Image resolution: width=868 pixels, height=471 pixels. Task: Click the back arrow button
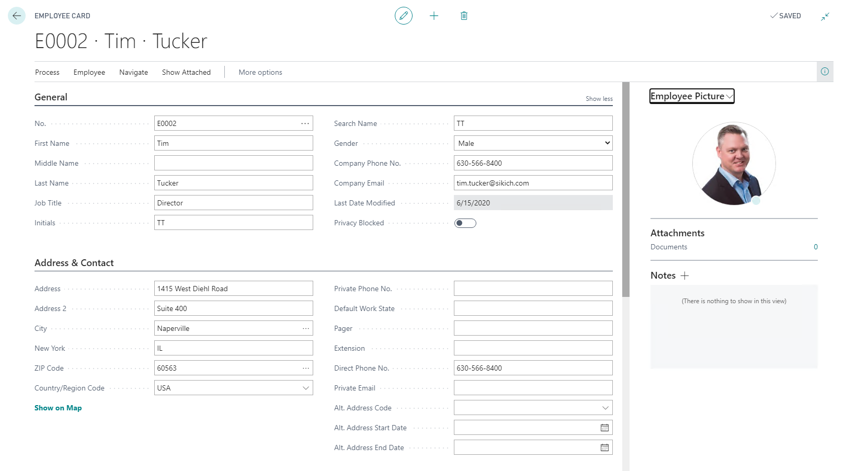click(x=17, y=16)
